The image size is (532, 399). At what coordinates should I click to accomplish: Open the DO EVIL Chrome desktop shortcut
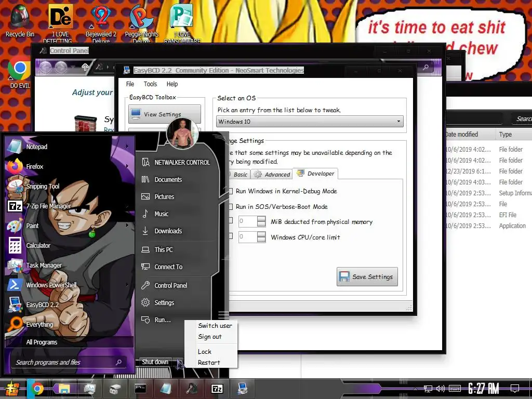[x=20, y=73]
